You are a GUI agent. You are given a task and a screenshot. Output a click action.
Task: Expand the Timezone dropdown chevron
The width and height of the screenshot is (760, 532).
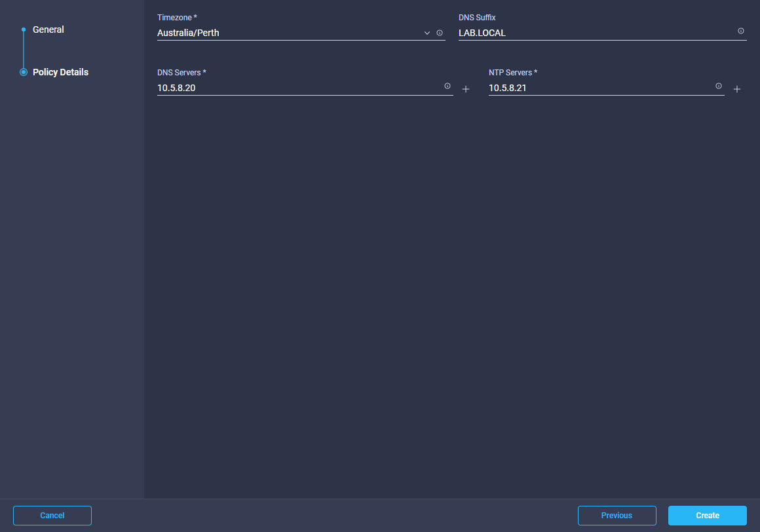coord(427,33)
